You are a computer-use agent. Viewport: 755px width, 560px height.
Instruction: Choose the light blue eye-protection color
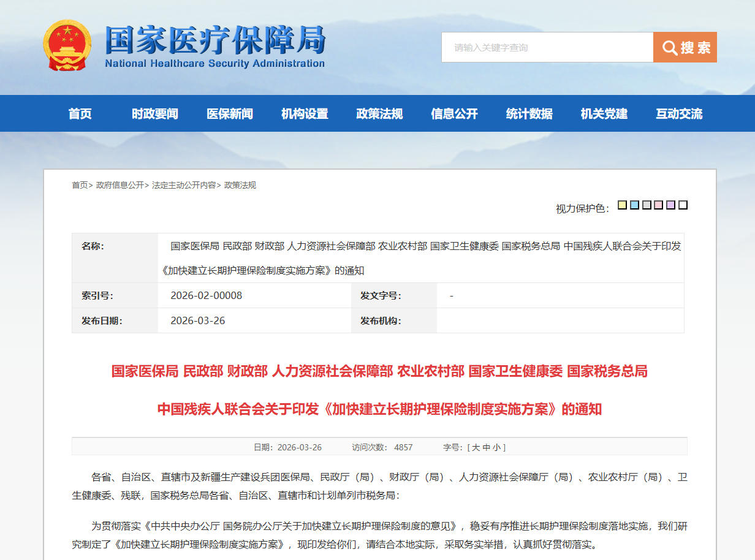(634, 205)
